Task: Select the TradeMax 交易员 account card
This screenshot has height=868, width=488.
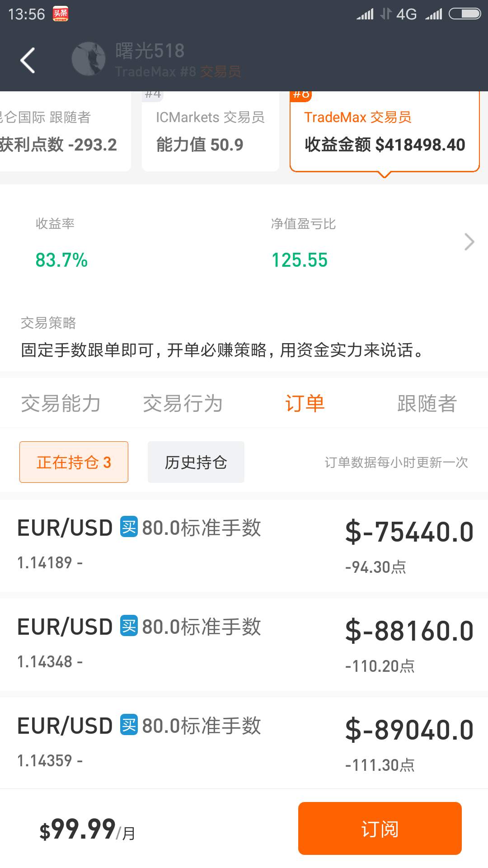Action: (x=385, y=132)
